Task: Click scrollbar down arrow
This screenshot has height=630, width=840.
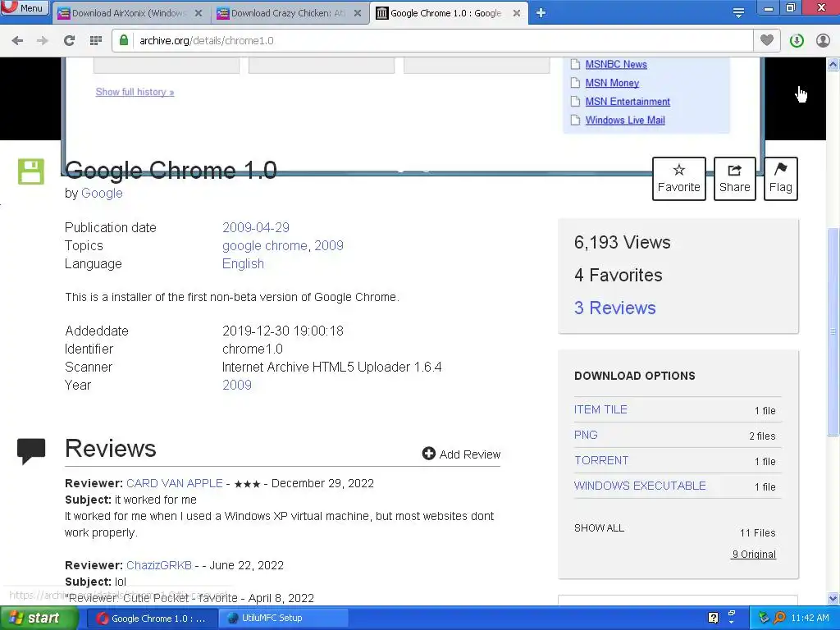Action: pos(833,598)
